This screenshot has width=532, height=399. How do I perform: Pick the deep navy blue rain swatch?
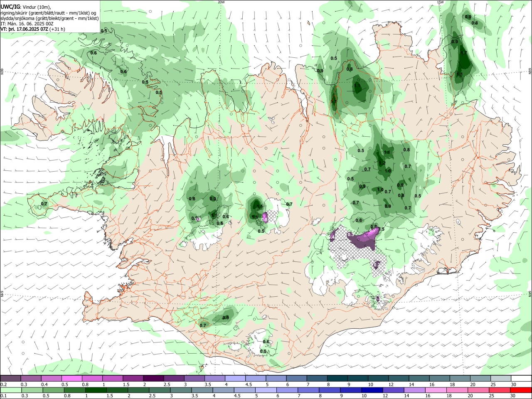(x=371, y=390)
